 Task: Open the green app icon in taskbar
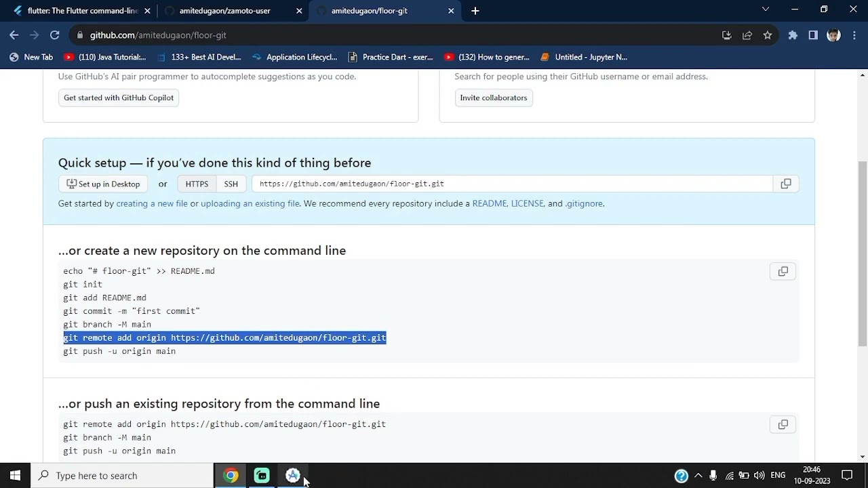pos(262,475)
